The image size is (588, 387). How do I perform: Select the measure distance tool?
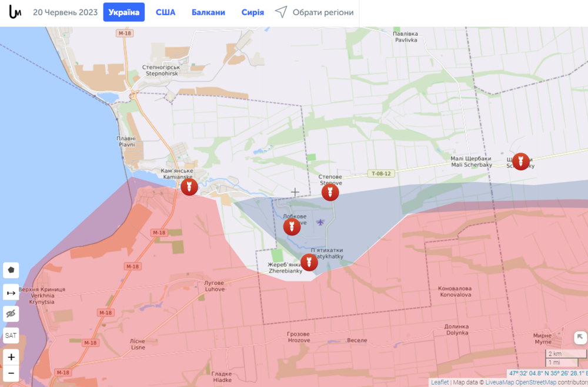[x=11, y=292]
